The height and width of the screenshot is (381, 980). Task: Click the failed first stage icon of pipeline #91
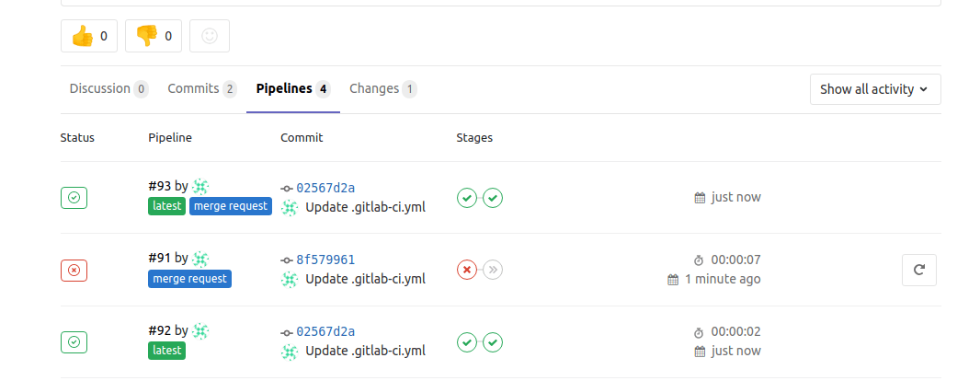(x=467, y=270)
